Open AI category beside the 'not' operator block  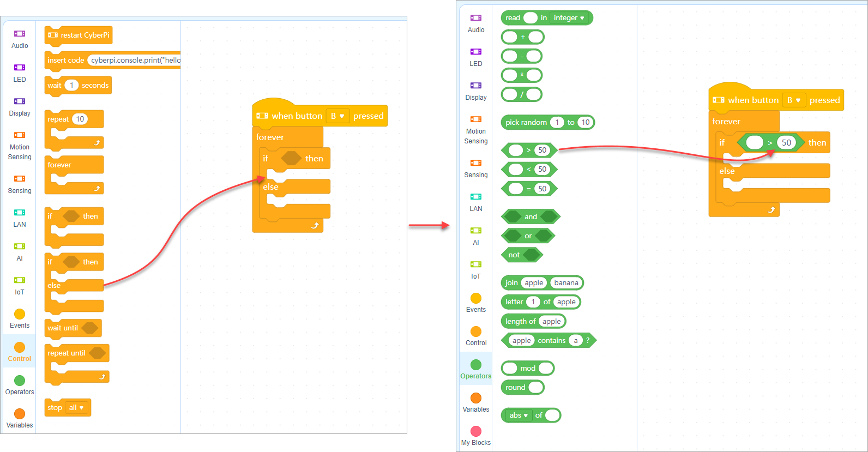475,236
